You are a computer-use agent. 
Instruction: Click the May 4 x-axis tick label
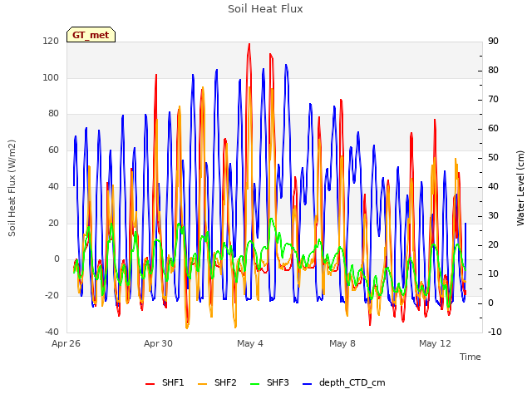[x=250, y=343]
